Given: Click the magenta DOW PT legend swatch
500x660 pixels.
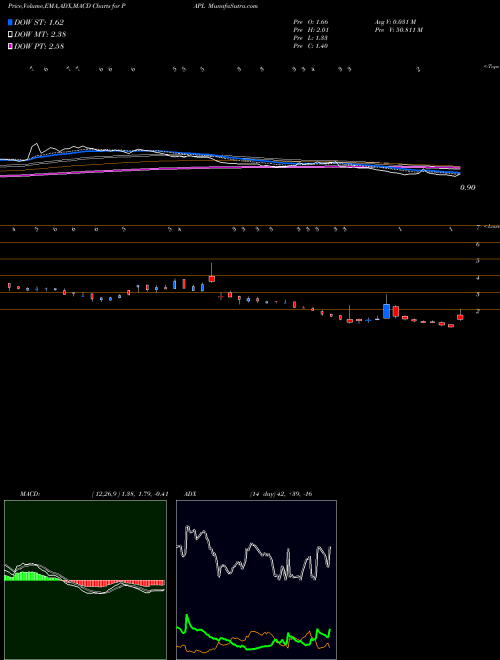Looking at the screenshot, I should (10, 47).
